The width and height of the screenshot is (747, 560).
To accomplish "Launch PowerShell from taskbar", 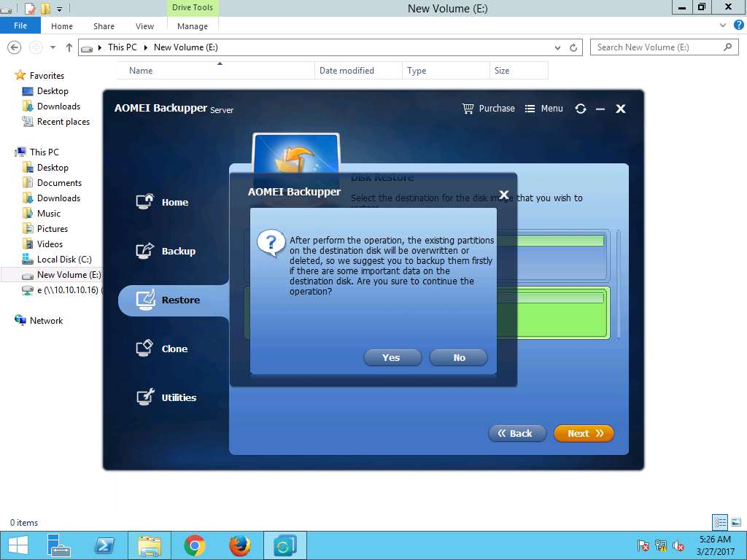I will point(104,545).
